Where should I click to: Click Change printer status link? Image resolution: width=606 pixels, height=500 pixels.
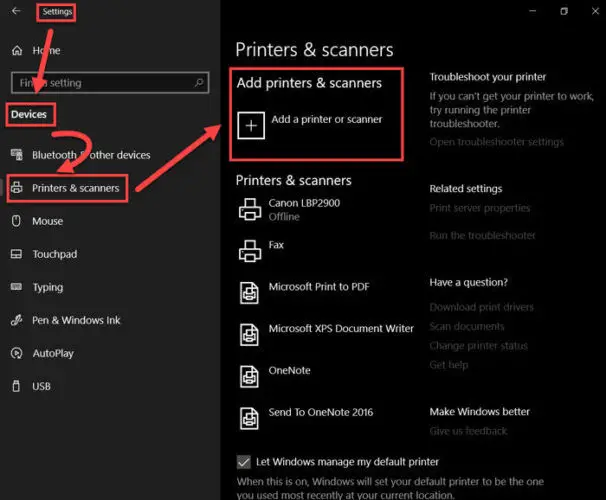[478, 346]
